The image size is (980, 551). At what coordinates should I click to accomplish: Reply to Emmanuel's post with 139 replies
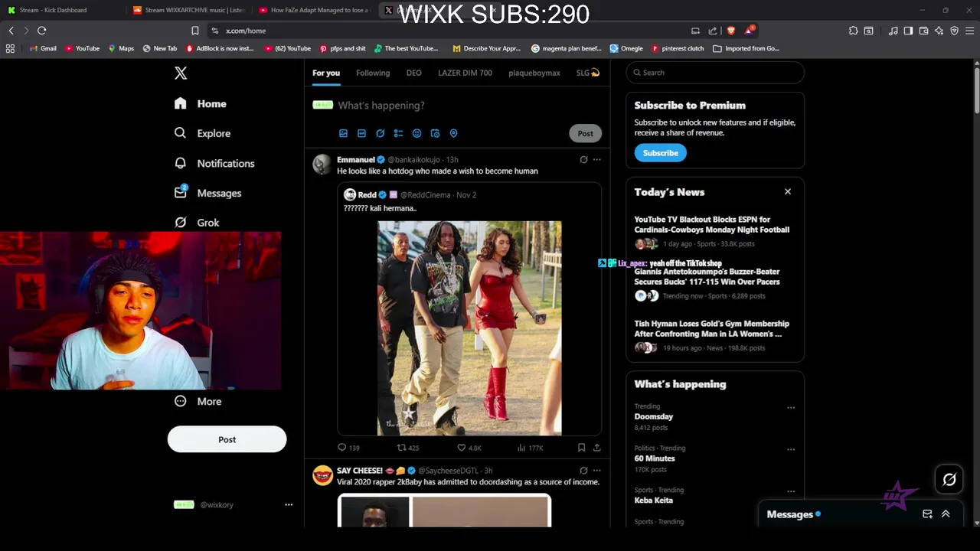click(348, 448)
